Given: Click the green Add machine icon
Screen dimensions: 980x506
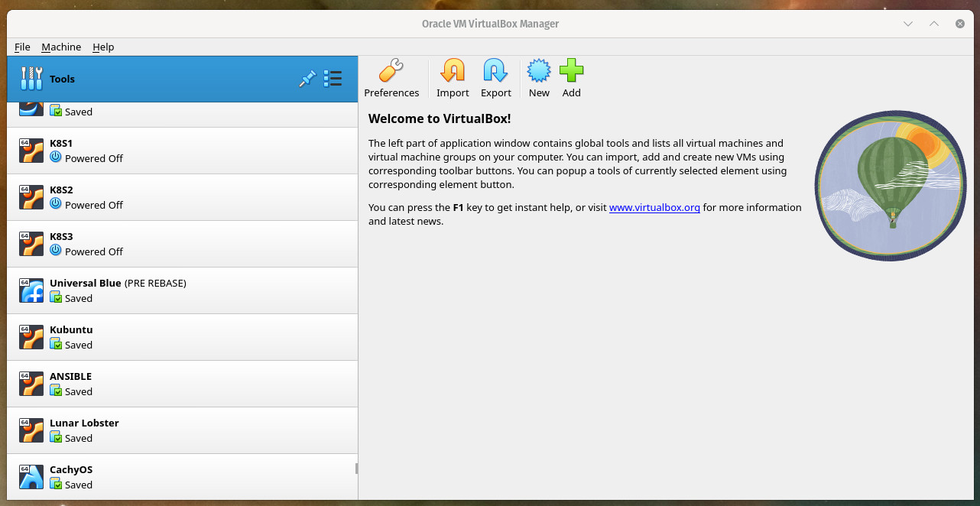Looking at the screenshot, I should point(571,71).
